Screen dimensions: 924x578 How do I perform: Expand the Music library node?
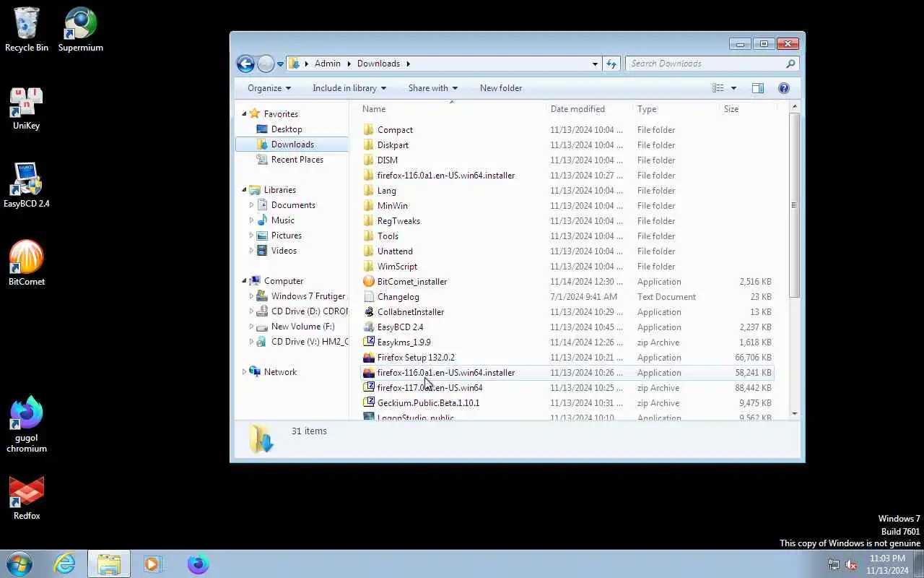pyautogui.click(x=251, y=220)
